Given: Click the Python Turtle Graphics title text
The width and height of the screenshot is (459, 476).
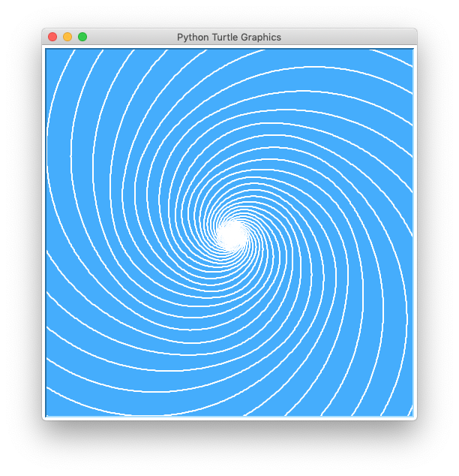Looking at the screenshot, I should [x=229, y=38].
